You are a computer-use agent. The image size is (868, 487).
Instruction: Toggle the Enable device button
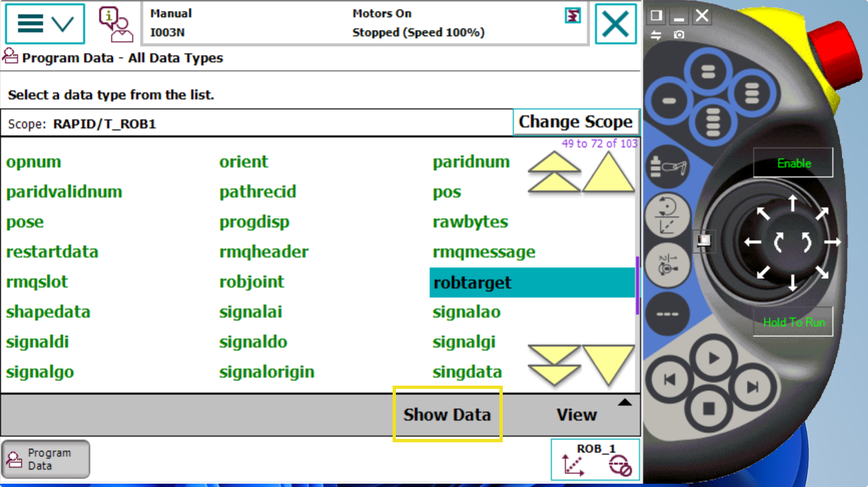tap(793, 163)
